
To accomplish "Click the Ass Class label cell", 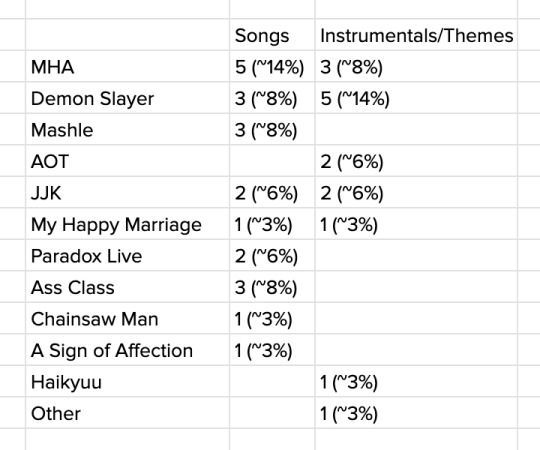I will click(127, 287).
